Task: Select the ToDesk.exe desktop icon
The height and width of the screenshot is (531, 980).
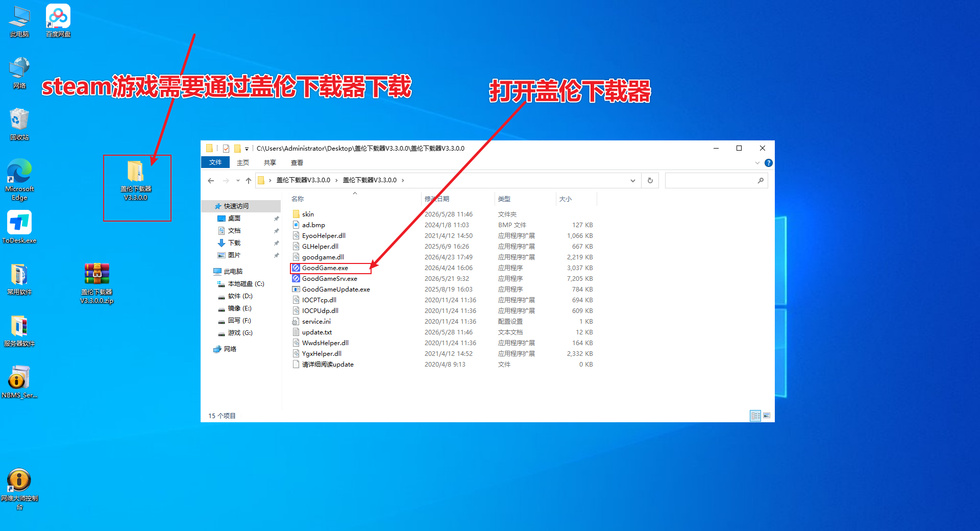Action: [19, 228]
